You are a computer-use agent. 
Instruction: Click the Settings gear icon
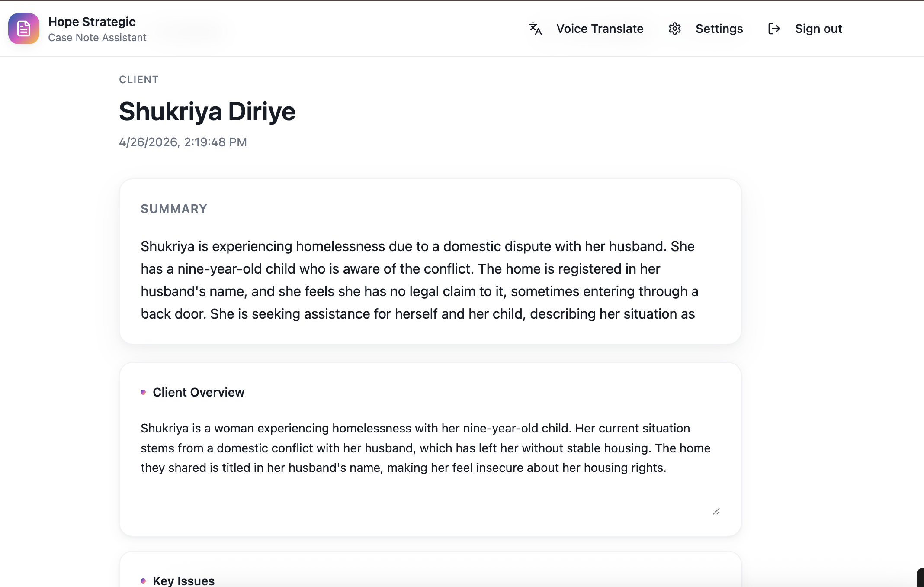coord(675,29)
